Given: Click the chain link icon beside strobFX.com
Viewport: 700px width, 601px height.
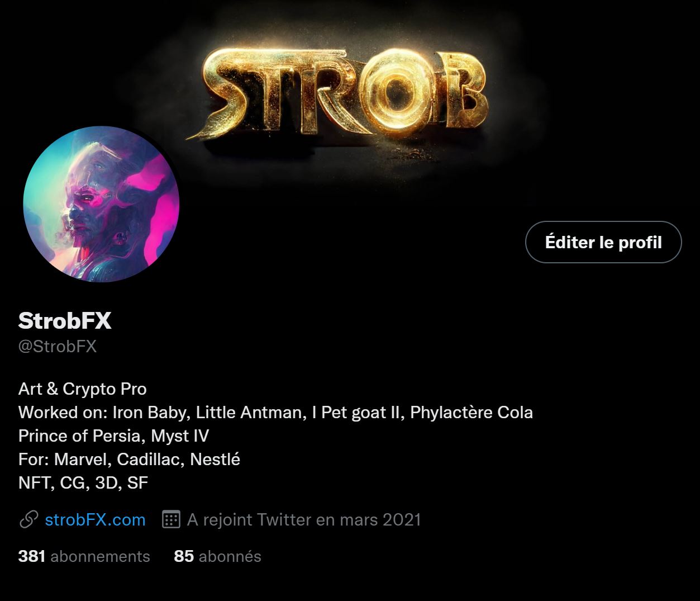Looking at the screenshot, I should 28,519.
